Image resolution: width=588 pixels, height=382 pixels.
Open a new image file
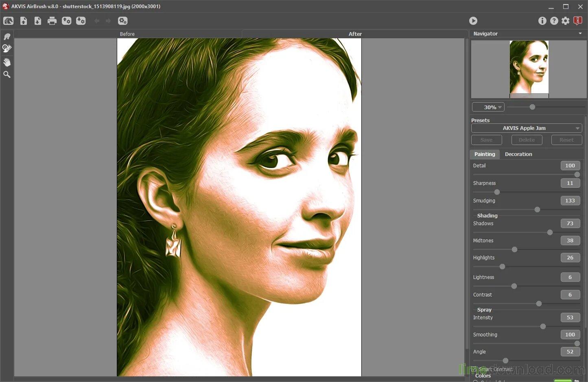coord(23,21)
